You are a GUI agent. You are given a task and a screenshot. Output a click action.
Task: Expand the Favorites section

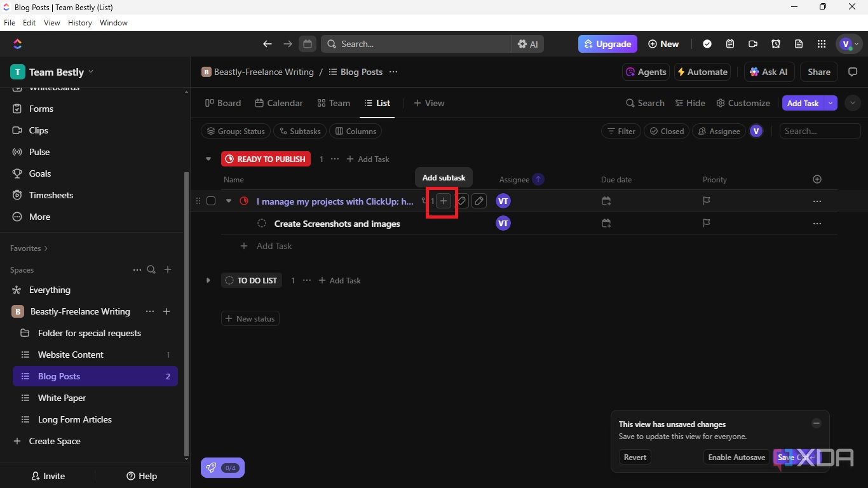(x=29, y=248)
